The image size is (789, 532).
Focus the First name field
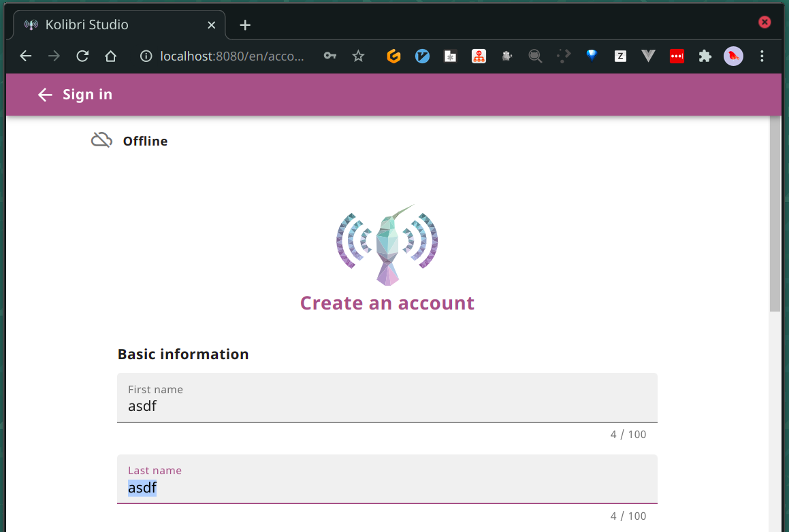[387, 397]
